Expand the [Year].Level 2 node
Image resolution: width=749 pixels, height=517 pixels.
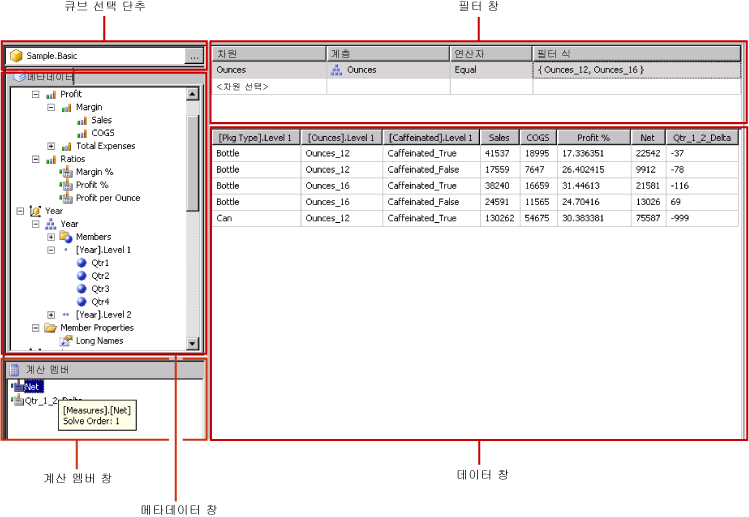coord(51,315)
